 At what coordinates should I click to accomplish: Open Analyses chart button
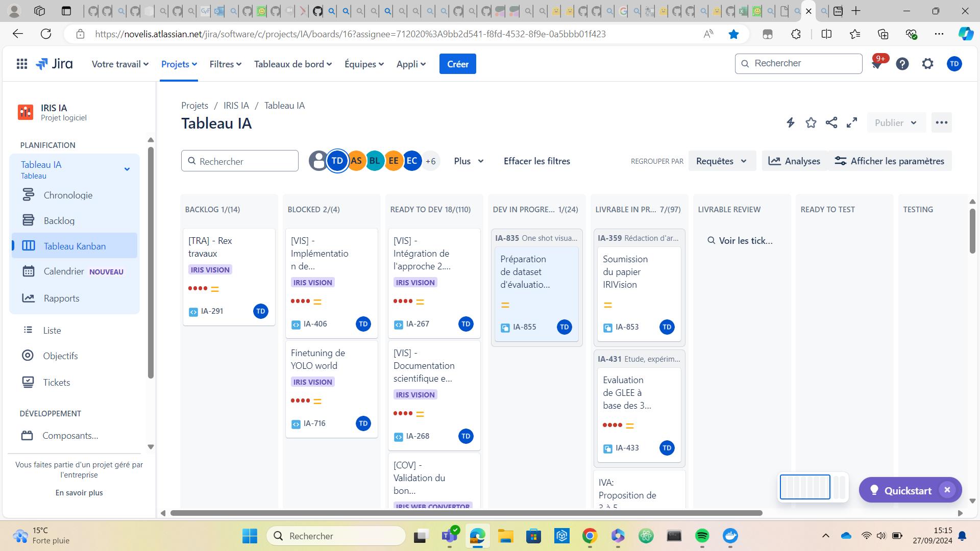[x=794, y=161]
